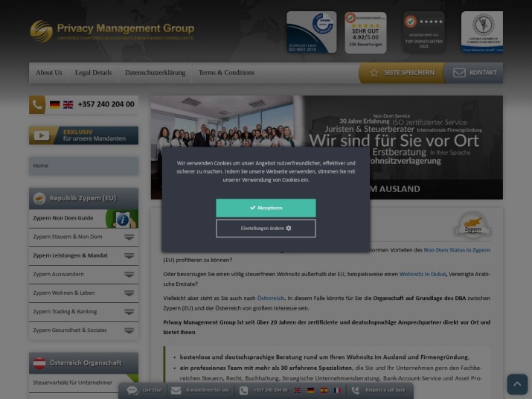Image resolution: width=532 pixels, height=399 pixels.
Task: Open About Us menu item
Action: [49, 73]
